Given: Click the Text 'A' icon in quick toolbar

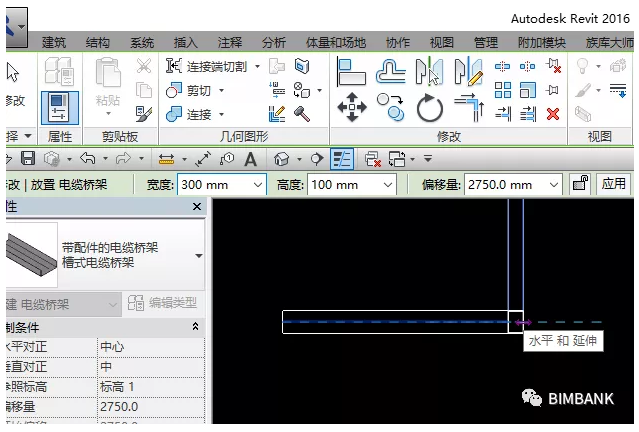Looking at the screenshot, I should point(250,159).
